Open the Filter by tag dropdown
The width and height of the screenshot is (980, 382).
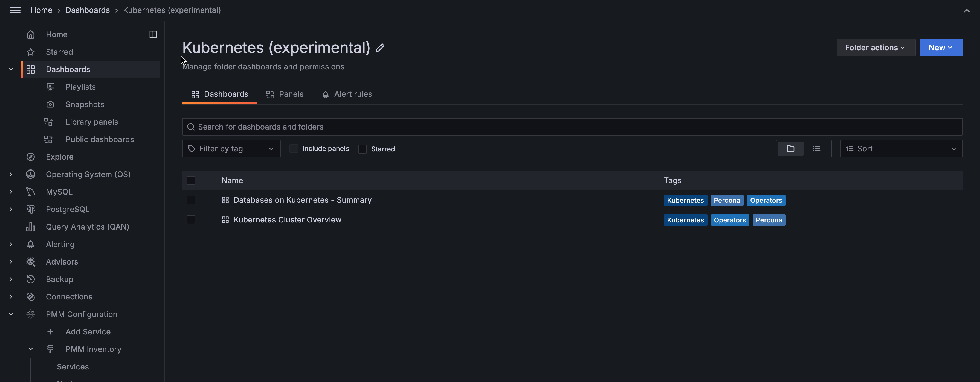pyautogui.click(x=231, y=149)
